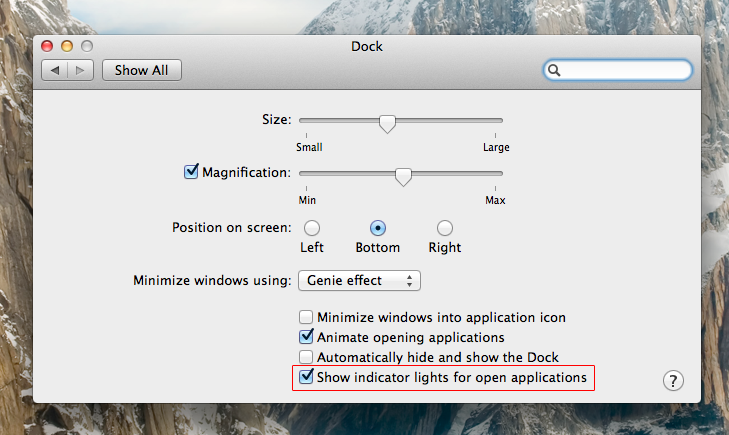
Task: Enable Minimize windows into application icon
Action: pos(307,317)
